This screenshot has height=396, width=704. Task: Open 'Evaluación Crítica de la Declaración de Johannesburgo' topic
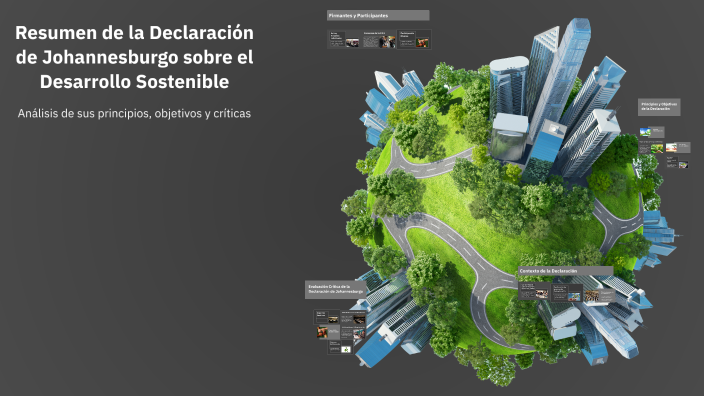click(335, 290)
